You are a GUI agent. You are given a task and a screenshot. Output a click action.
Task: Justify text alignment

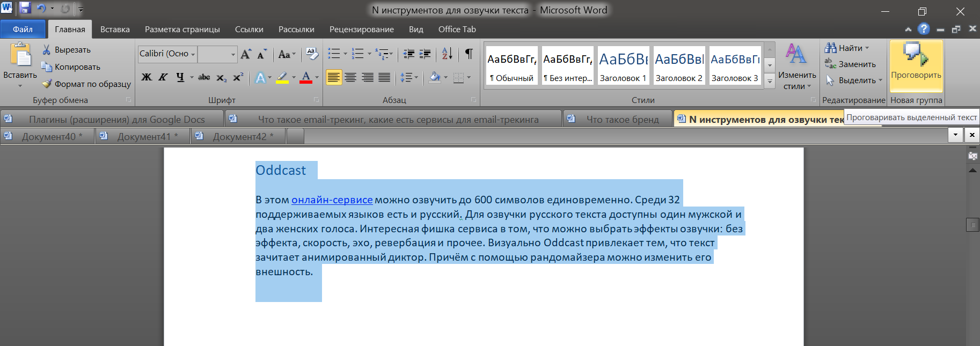tap(384, 78)
